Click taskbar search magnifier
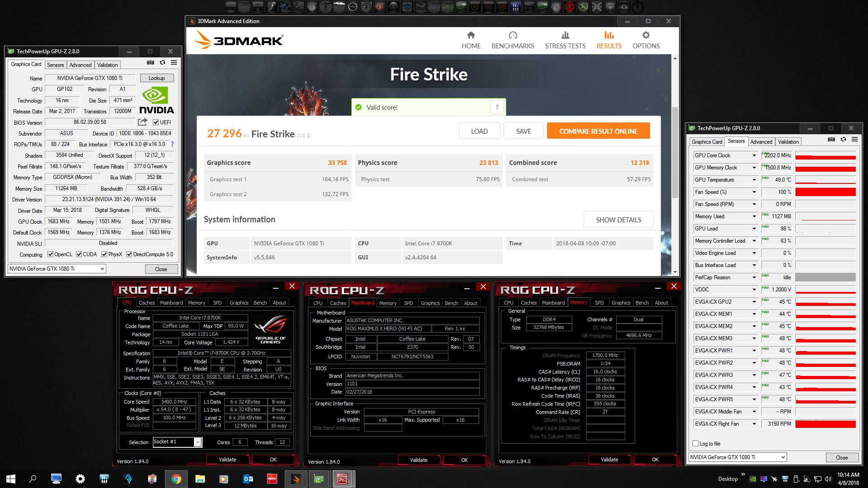 [x=33, y=479]
